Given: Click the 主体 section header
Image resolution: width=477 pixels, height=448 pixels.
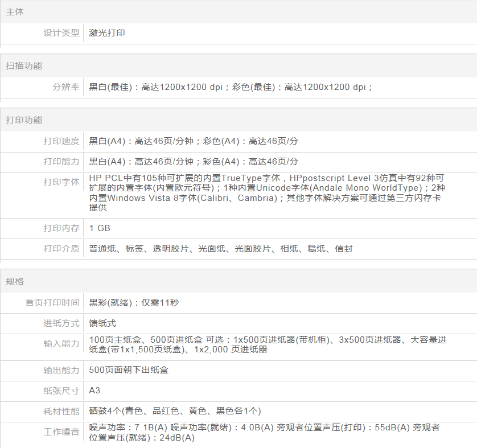Looking at the screenshot, I should coord(15,12).
